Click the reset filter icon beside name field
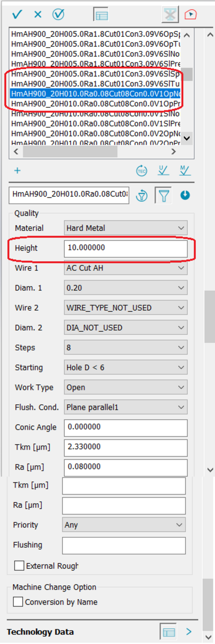 click(x=142, y=196)
